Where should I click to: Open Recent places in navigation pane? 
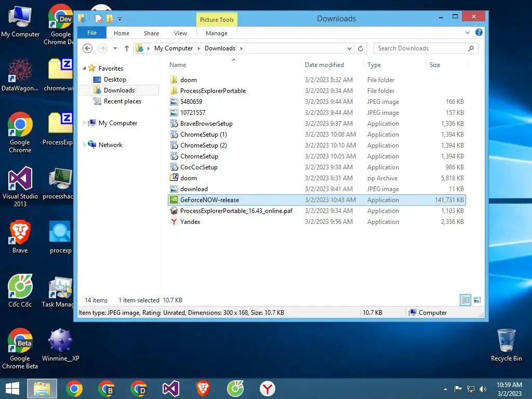pyautogui.click(x=123, y=101)
